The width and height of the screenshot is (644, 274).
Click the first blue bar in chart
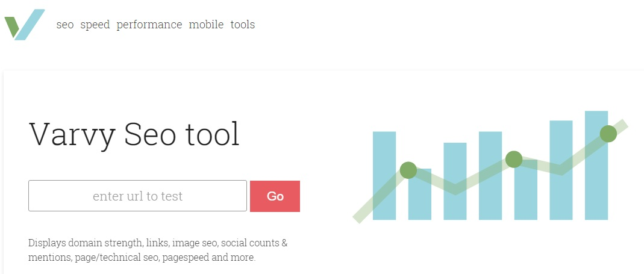click(x=384, y=175)
